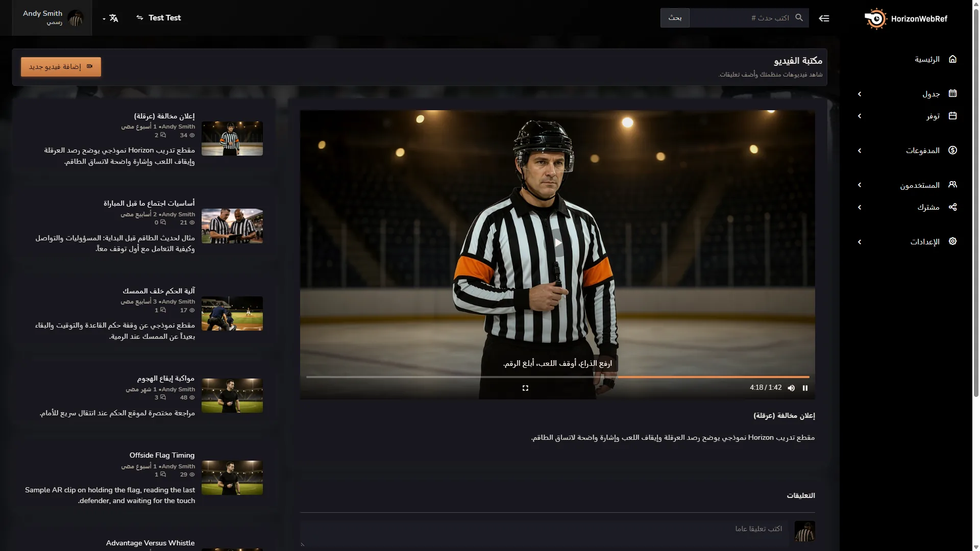This screenshot has height=551, width=980.
Task: Click the التعليقات comments heading
Action: coord(801,496)
